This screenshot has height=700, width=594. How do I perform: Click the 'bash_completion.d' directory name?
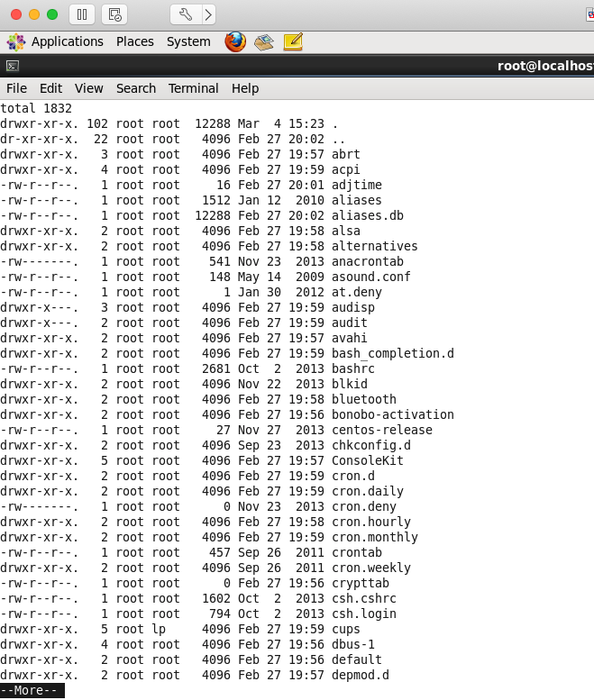pyautogui.click(x=393, y=353)
